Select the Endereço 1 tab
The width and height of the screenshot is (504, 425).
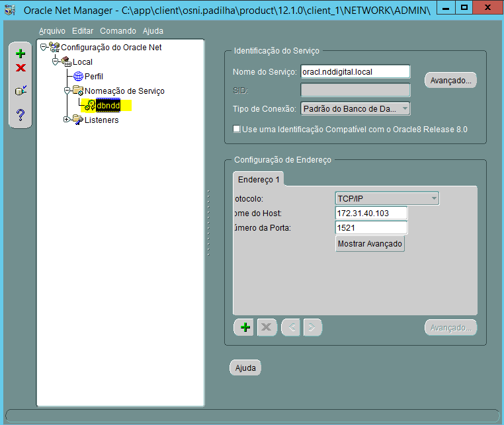(259, 180)
